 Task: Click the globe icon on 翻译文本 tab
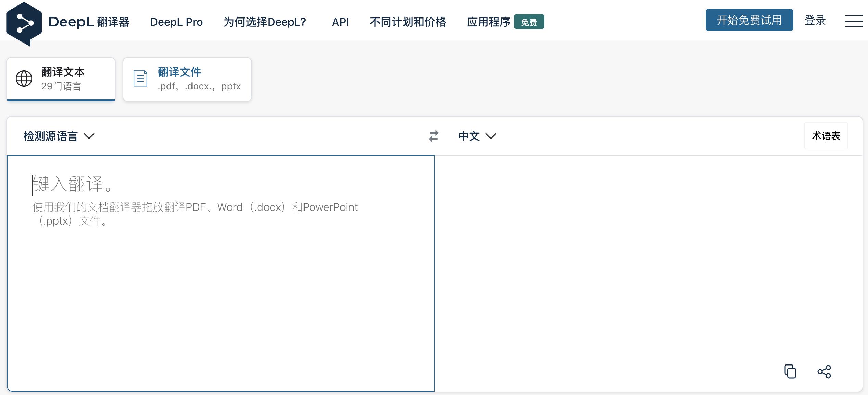tap(23, 79)
